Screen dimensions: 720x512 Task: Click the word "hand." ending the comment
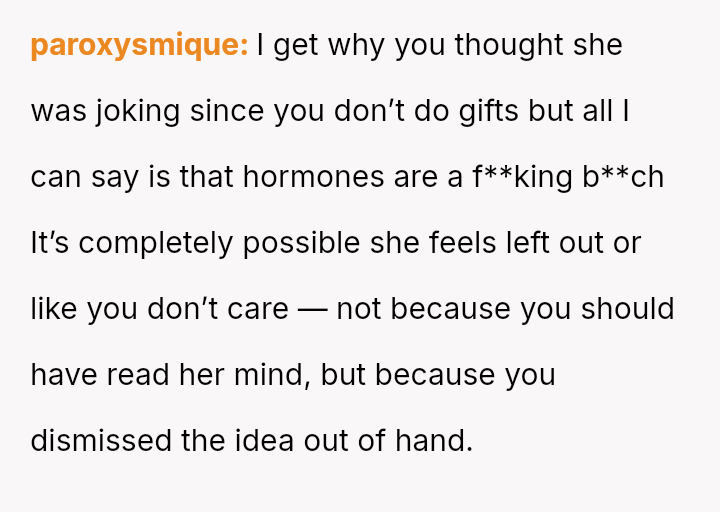point(434,440)
